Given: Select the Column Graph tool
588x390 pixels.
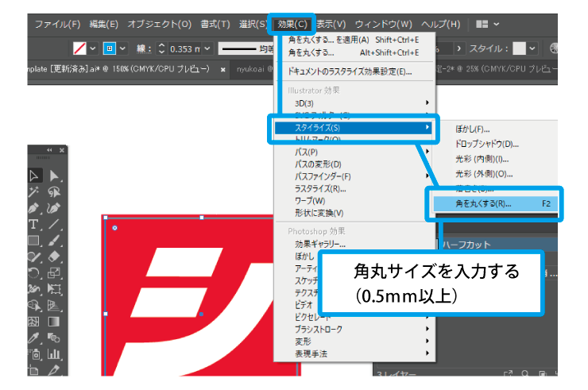Looking at the screenshot, I should (x=54, y=354).
